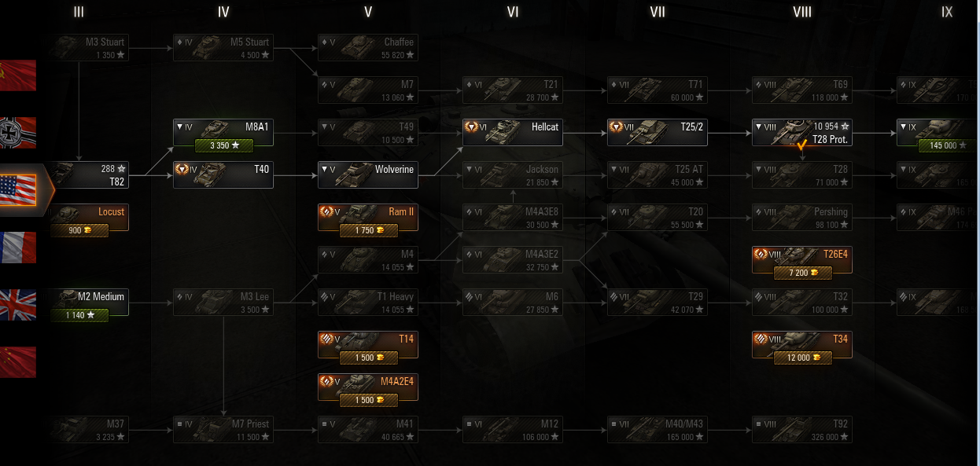Research M8A1 for 3 350 experience
The height and width of the screenshot is (466, 980).
pos(223,145)
